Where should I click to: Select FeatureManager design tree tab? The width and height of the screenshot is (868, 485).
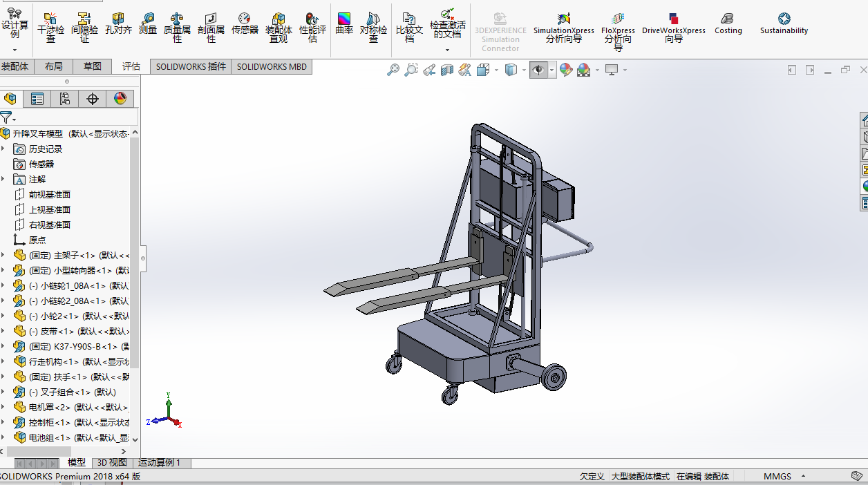[10, 99]
